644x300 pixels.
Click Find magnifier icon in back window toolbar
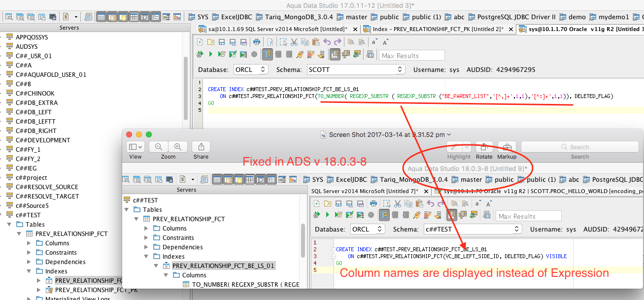tap(351, 42)
